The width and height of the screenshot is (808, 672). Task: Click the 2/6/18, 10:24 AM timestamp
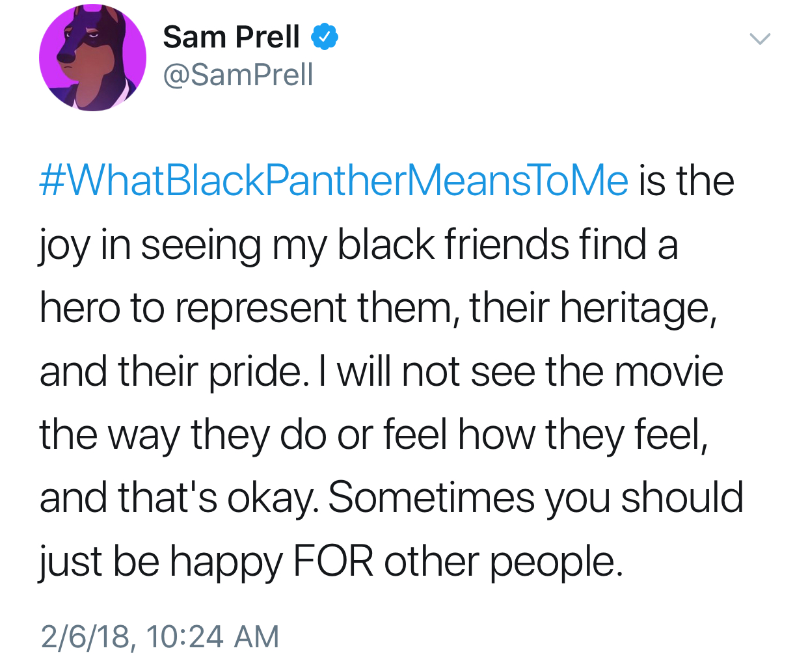tap(159, 636)
